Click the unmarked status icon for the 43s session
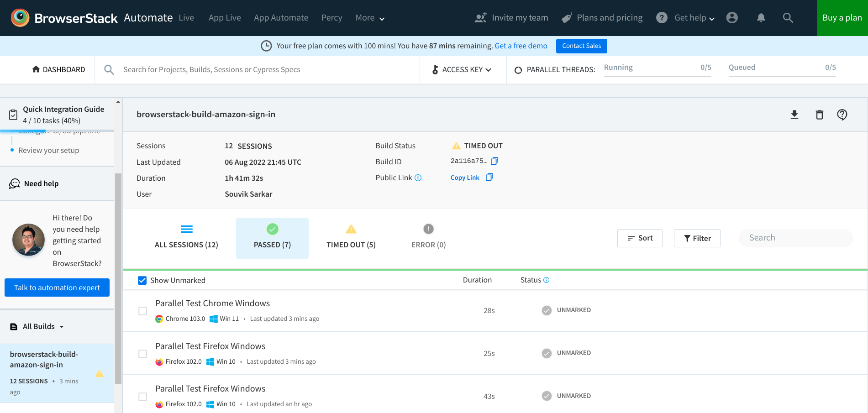The height and width of the screenshot is (413, 868). click(547, 396)
